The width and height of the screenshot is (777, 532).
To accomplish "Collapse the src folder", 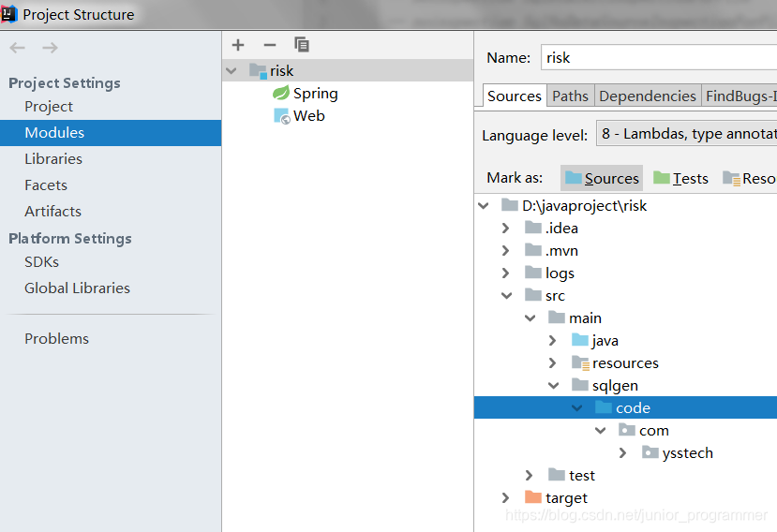I will 506,295.
